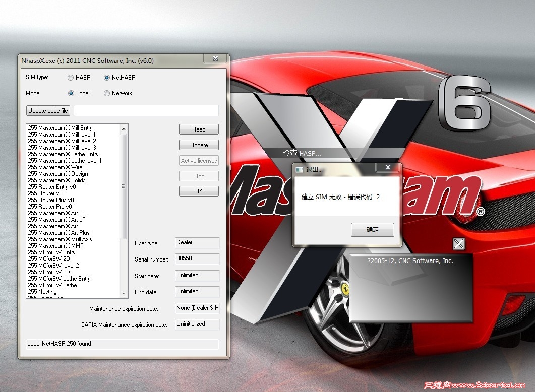This screenshot has height=392, width=535.
Task: Select '255 Mastercam X Art LT' row
Action: click(73, 220)
